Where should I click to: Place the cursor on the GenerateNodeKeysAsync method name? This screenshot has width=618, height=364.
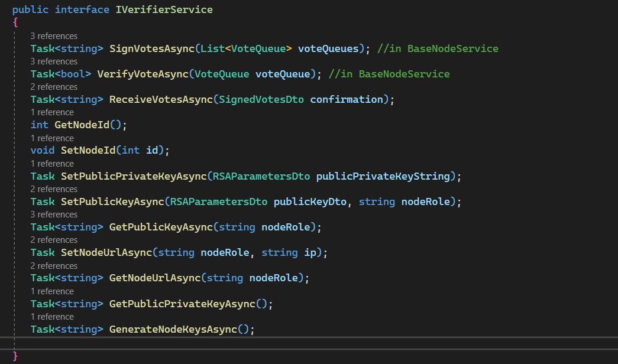(x=173, y=329)
